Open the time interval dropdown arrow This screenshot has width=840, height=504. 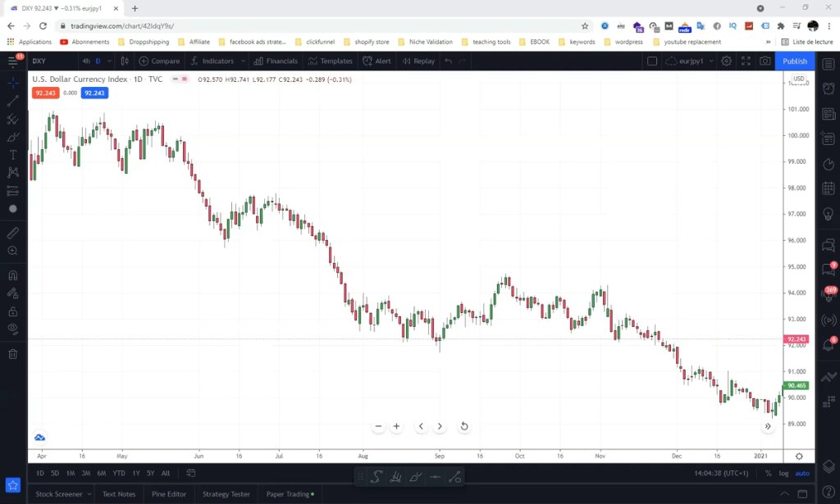(x=109, y=61)
